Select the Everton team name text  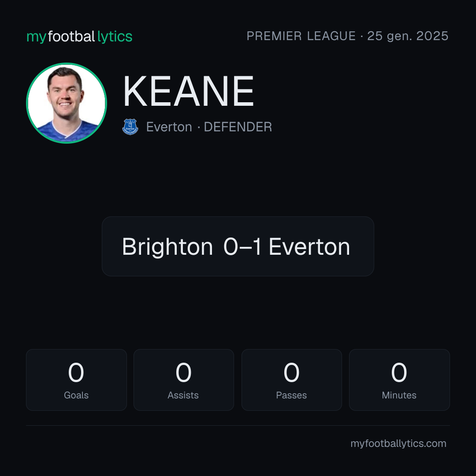pyautogui.click(x=169, y=127)
